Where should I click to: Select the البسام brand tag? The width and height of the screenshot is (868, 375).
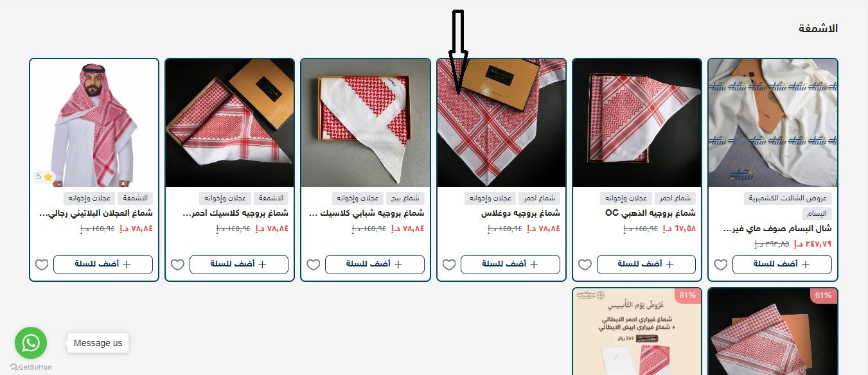tap(817, 214)
